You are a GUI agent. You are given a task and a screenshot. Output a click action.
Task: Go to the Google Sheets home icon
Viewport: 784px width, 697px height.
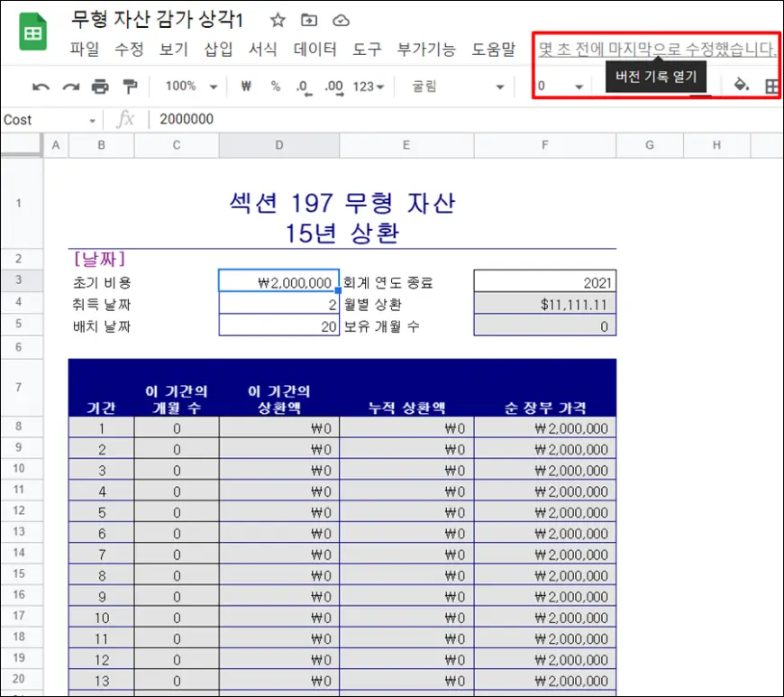[34, 34]
